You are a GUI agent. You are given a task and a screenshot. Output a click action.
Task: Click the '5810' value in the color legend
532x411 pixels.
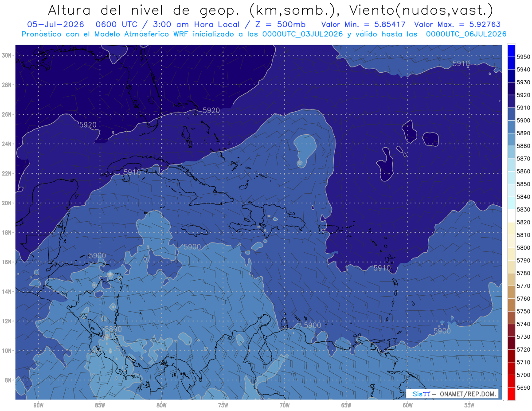click(524, 235)
